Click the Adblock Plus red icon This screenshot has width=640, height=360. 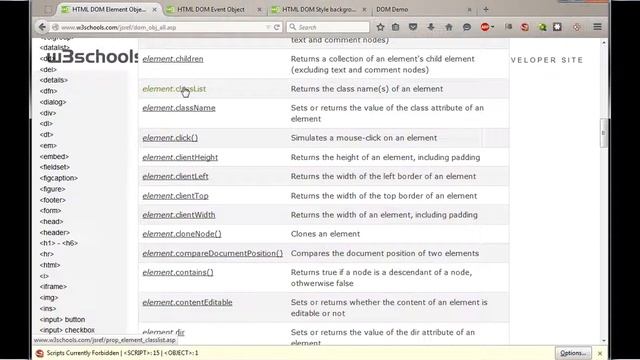pyautogui.click(x=484, y=27)
